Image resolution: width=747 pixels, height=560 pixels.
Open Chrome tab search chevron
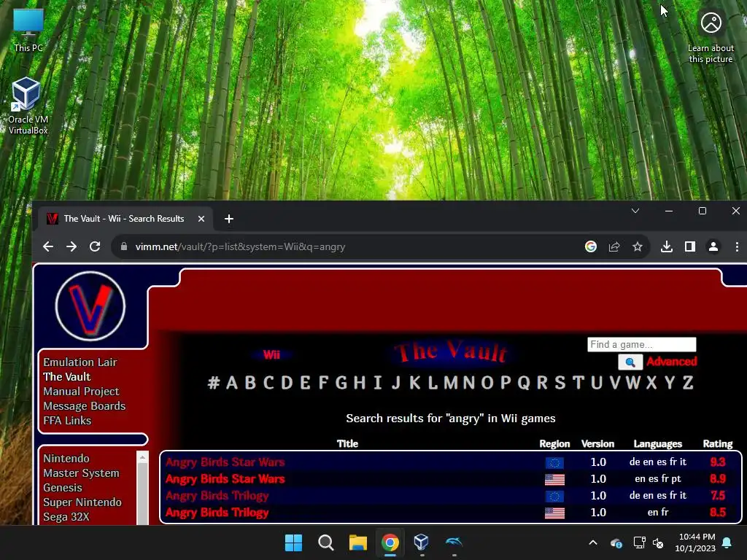(635, 211)
